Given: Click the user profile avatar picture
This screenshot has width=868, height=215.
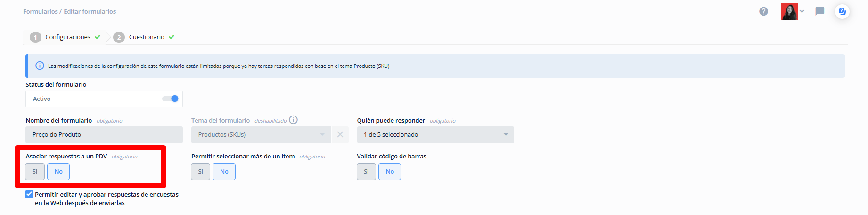Looking at the screenshot, I should click(x=789, y=11).
